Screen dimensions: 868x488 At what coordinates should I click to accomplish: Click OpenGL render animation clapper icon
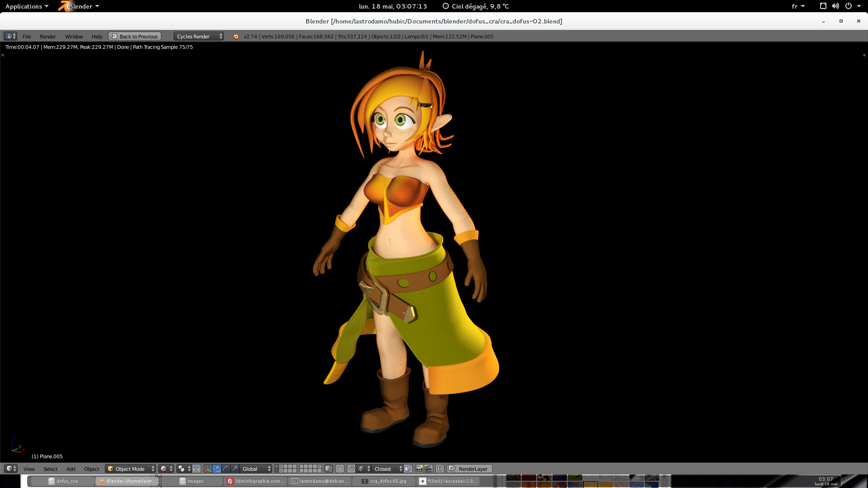428,469
